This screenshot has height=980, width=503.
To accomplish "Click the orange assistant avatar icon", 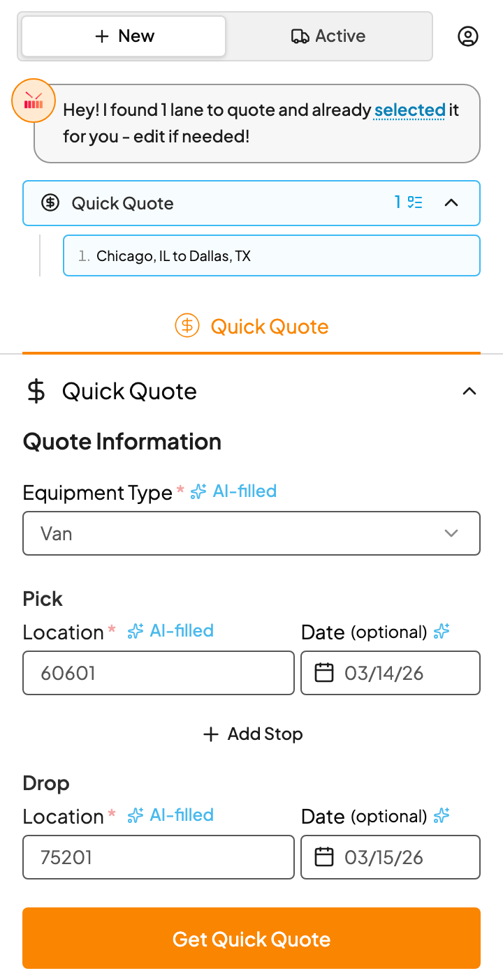I will click(34, 101).
